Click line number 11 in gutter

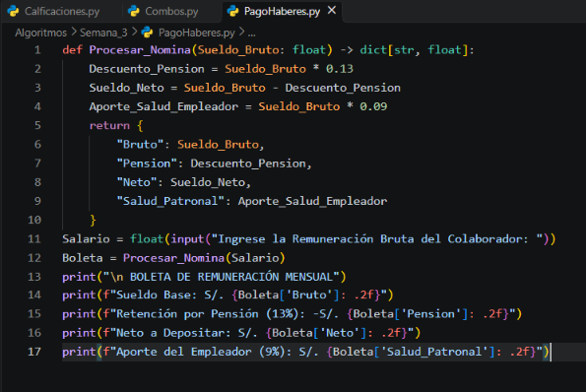coord(34,238)
